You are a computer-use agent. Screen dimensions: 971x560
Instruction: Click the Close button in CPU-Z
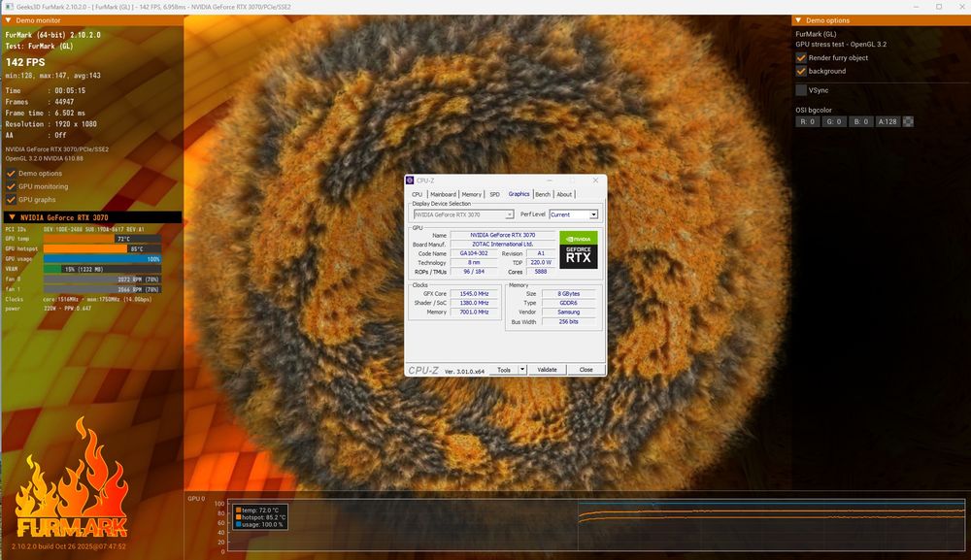pyautogui.click(x=586, y=370)
